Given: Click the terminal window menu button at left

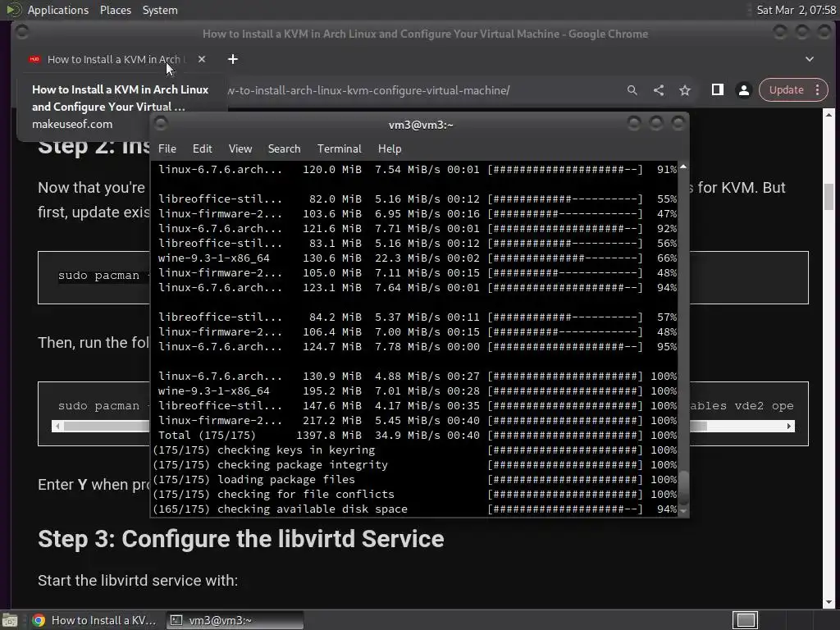Looking at the screenshot, I should click(160, 124).
